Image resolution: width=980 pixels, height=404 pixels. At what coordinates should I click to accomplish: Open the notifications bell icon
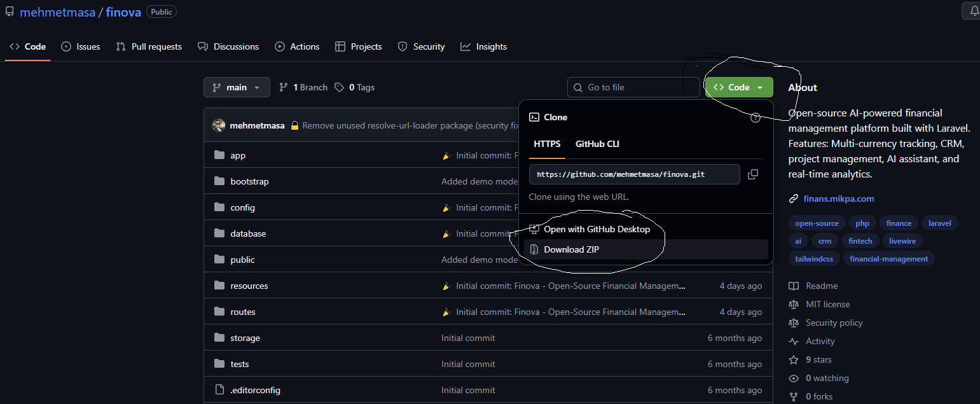(974, 11)
